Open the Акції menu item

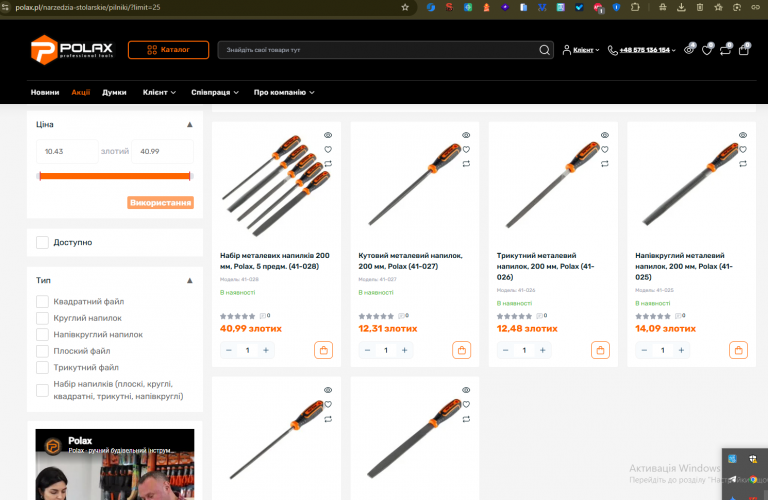click(81, 92)
